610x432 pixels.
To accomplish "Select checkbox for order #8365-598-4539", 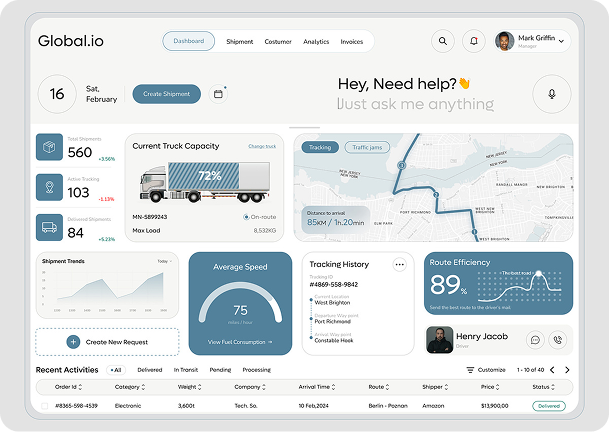I will click(44, 406).
